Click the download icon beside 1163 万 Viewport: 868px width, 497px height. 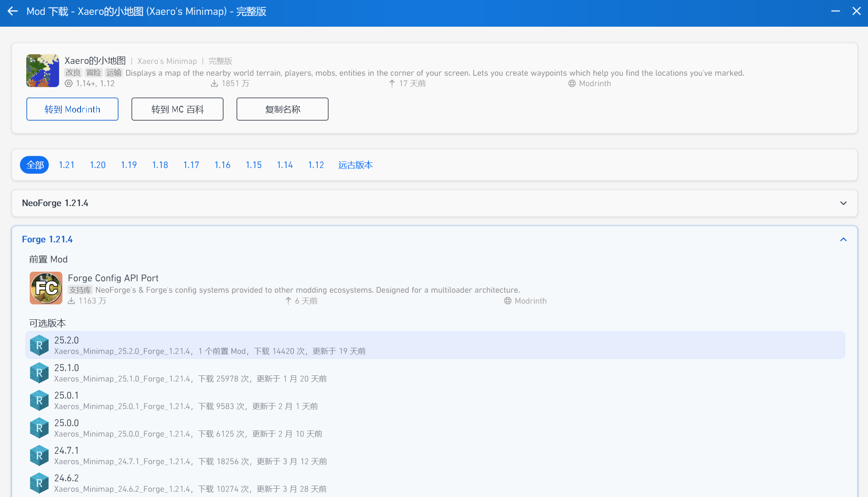point(71,301)
